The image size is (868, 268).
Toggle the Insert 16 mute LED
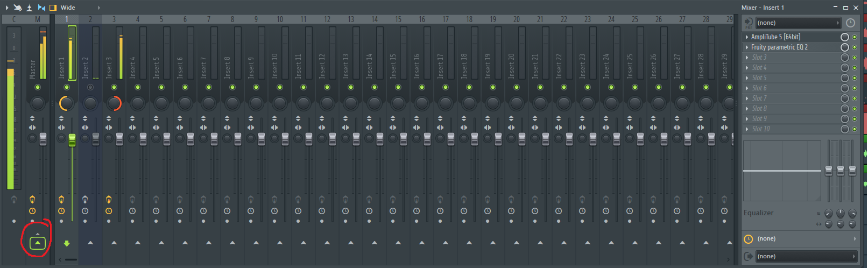422,87
